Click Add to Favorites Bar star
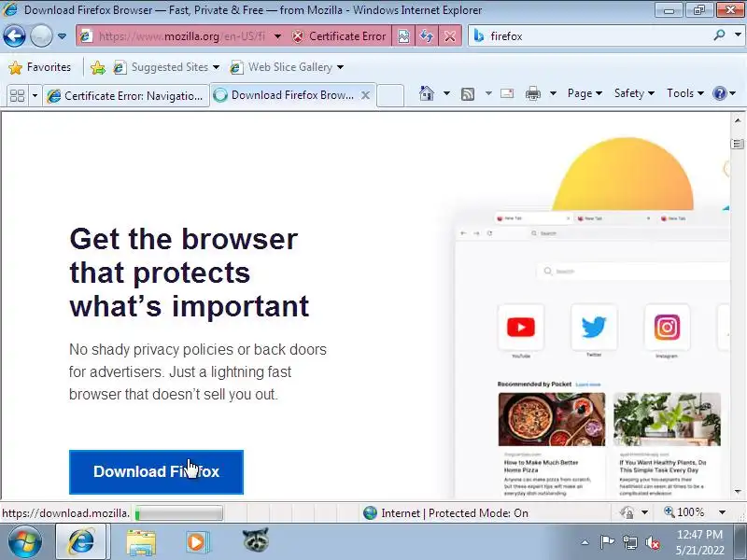Screen dimensions: 747x560 (x=98, y=67)
